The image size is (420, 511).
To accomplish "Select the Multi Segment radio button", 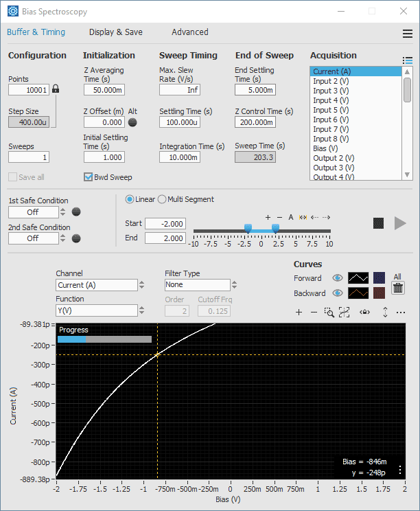I will coord(162,199).
